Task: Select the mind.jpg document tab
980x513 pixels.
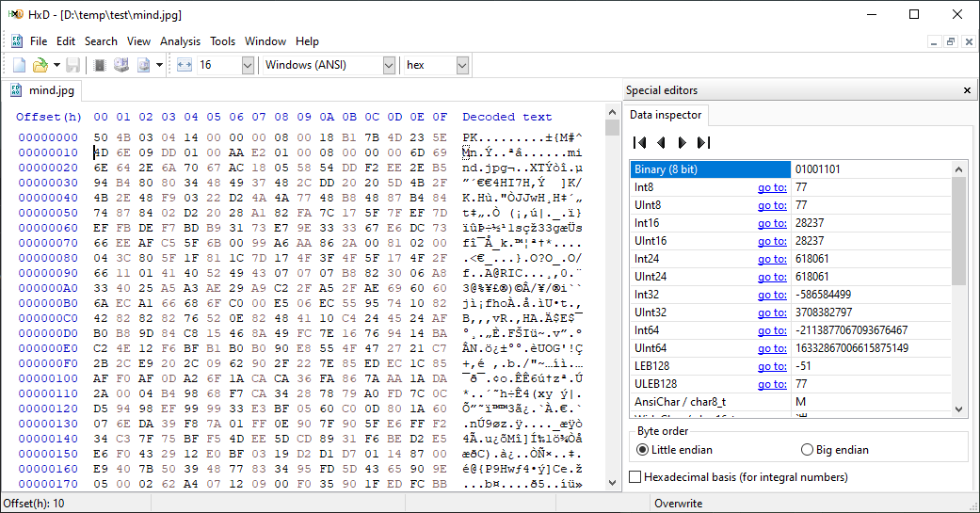Action: 42,90
